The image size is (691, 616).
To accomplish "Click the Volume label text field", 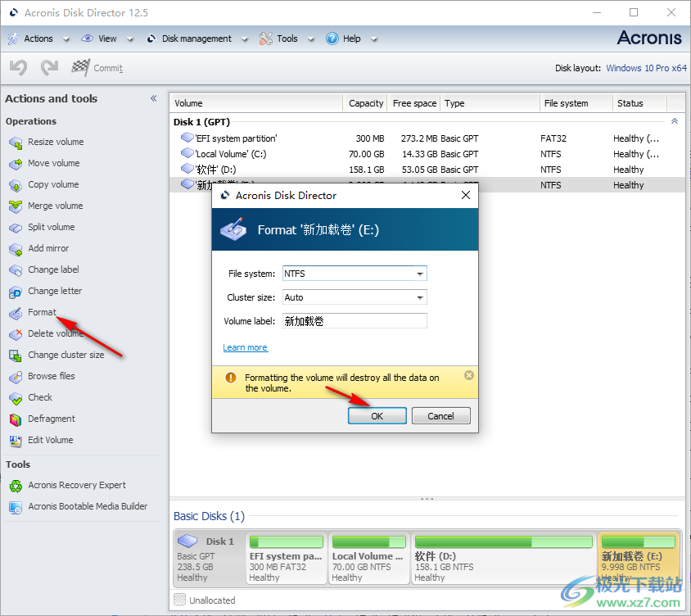I will coord(355,321).
